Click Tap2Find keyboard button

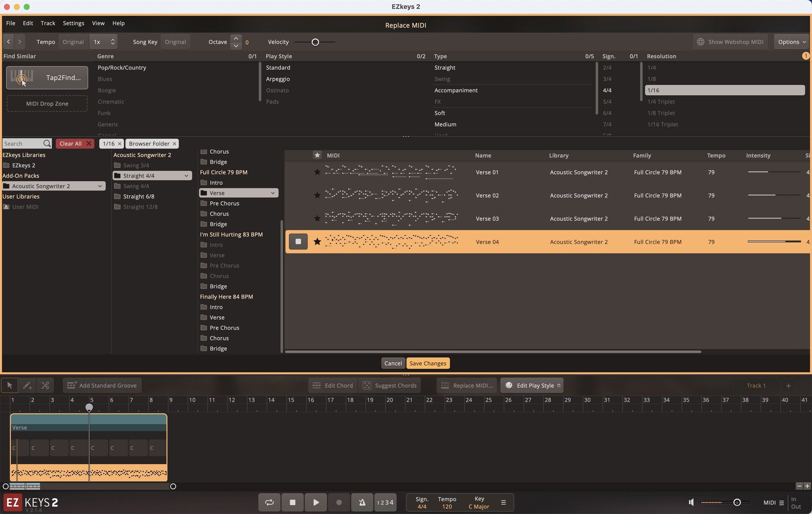coord(47,78)
